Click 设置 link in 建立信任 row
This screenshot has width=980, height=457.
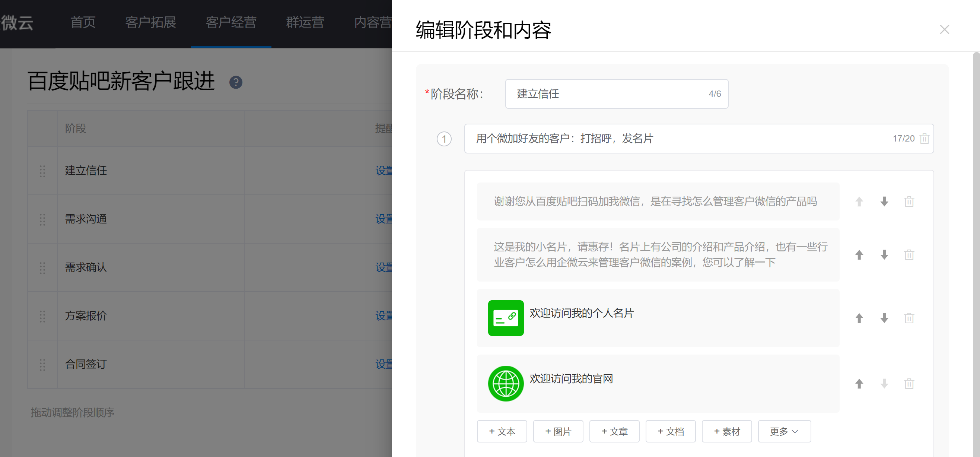[384, 171]
